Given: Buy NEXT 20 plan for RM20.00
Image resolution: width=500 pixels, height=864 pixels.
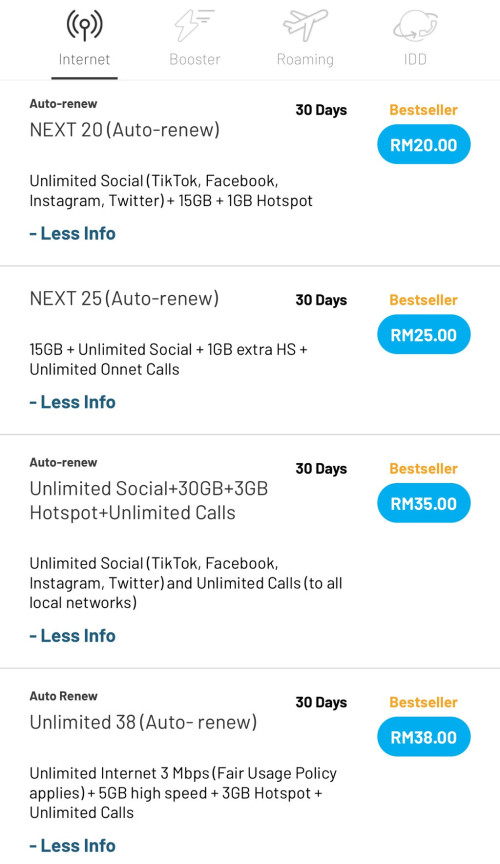Looking at the screenshot, I should [423, 144].
